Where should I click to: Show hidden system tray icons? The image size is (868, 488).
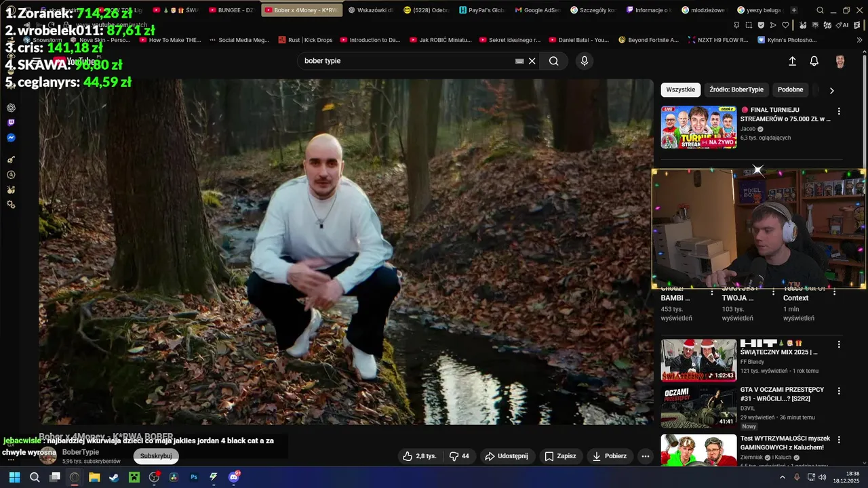tap(783, 477)
